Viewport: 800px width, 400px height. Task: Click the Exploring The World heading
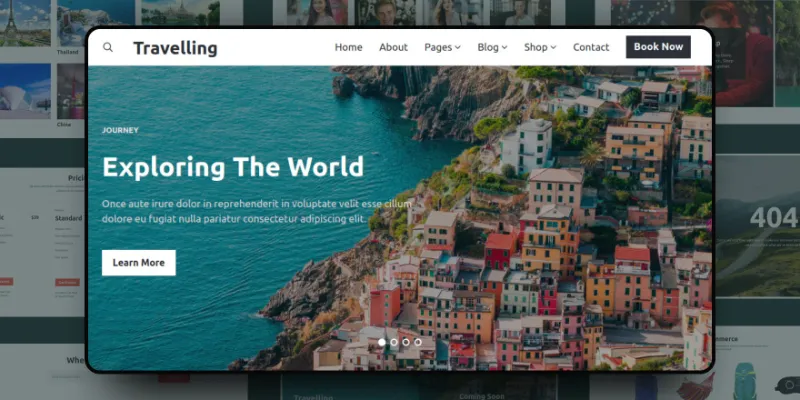[233, 166]
